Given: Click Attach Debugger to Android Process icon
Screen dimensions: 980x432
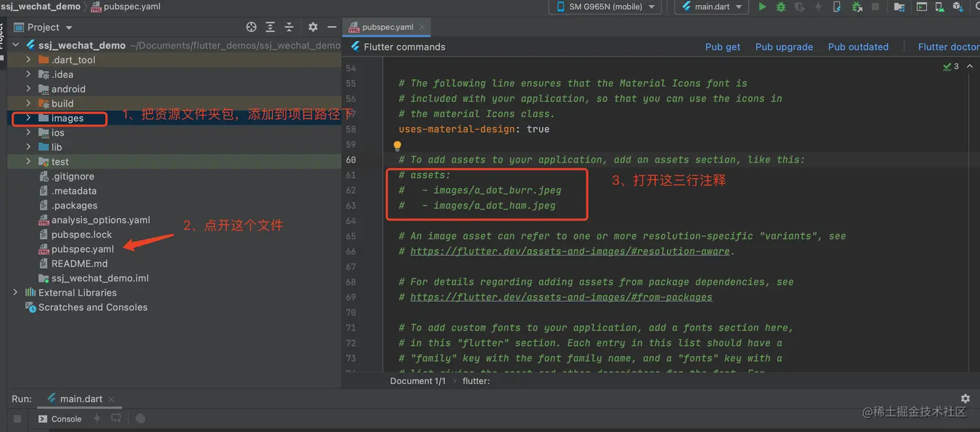Looking at the screenshot, I should tap(857, 6).
